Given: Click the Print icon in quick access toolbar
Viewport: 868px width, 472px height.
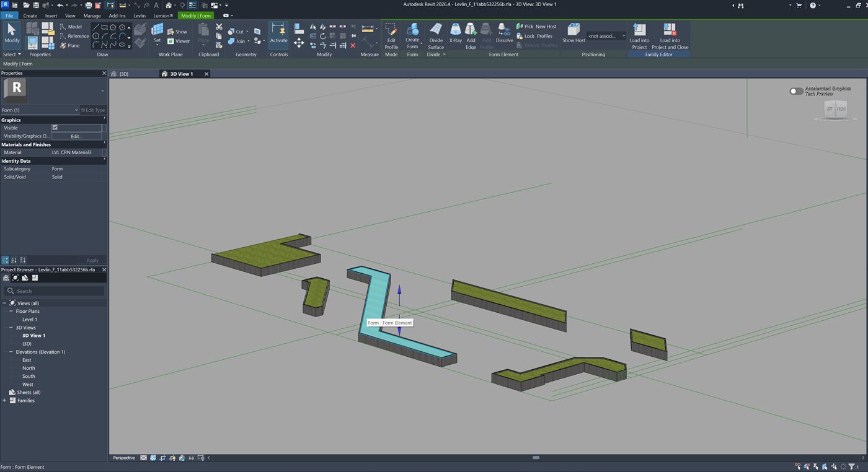Looking at the screenshot, I should 89,6.
